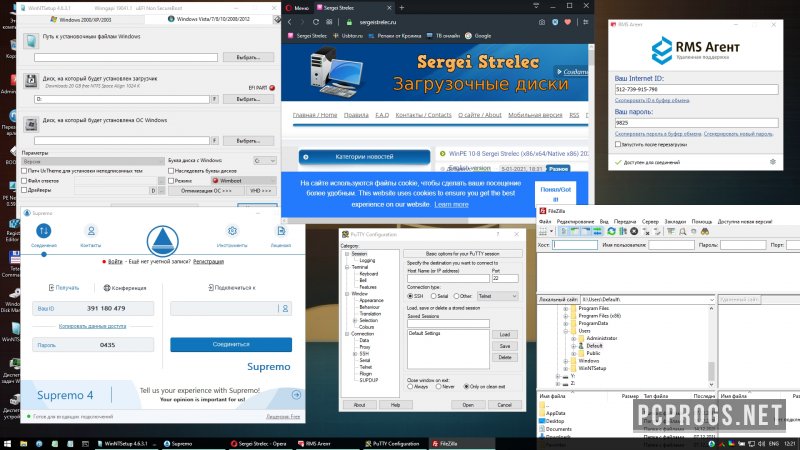
Task: Enable Drivers checkbox in WinNTSetup
Action: click(24, 190)
